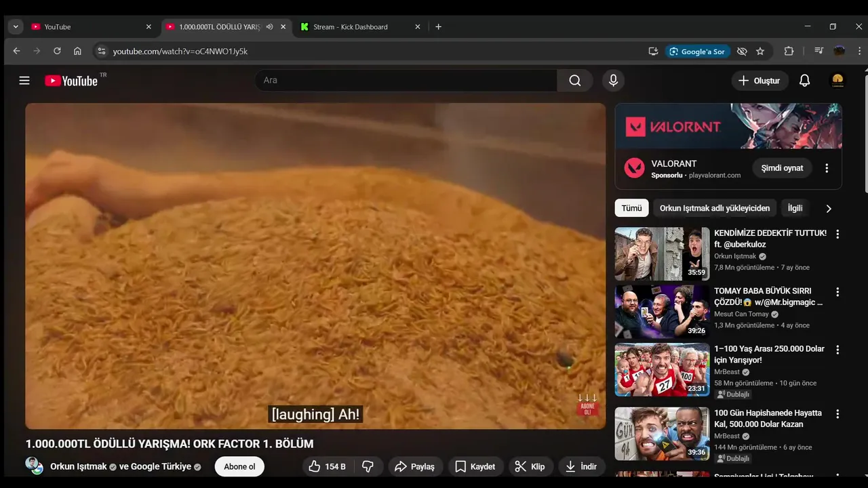Click the VALORANT banner ad image
Screen dimensions: 868x488
(728, 126)
